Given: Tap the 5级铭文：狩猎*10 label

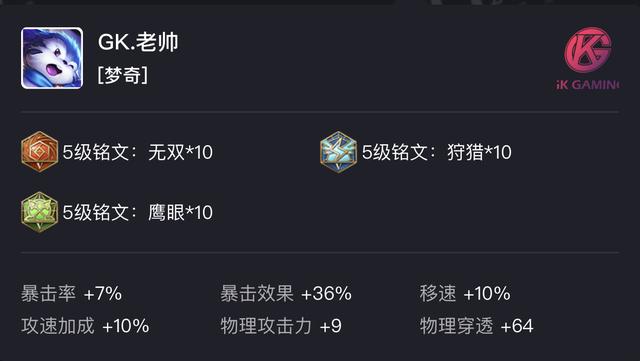Looking at the screenshot, I should tap(437, 152).
